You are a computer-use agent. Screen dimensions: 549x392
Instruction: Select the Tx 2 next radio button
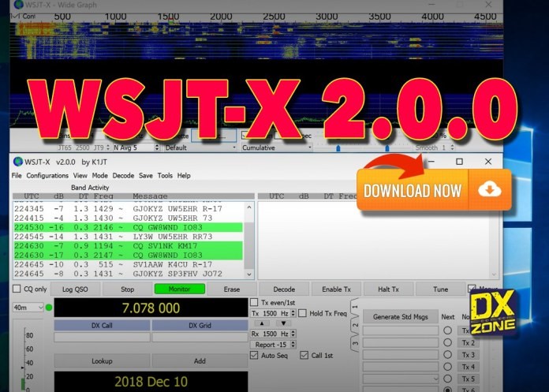click(447, 342)
